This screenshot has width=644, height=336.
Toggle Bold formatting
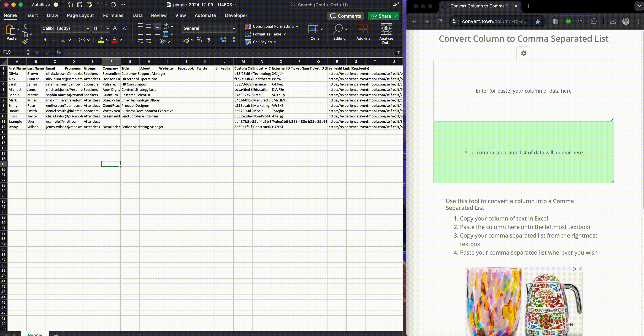(x=45, y=40)
